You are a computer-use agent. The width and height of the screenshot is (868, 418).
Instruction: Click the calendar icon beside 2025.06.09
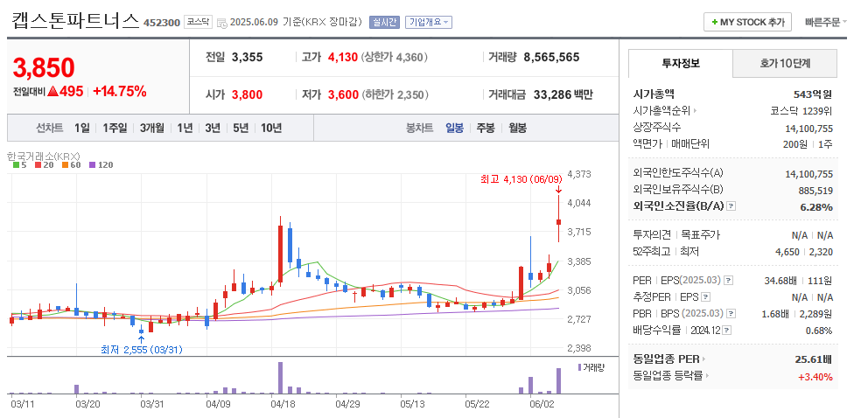[222, 23]
